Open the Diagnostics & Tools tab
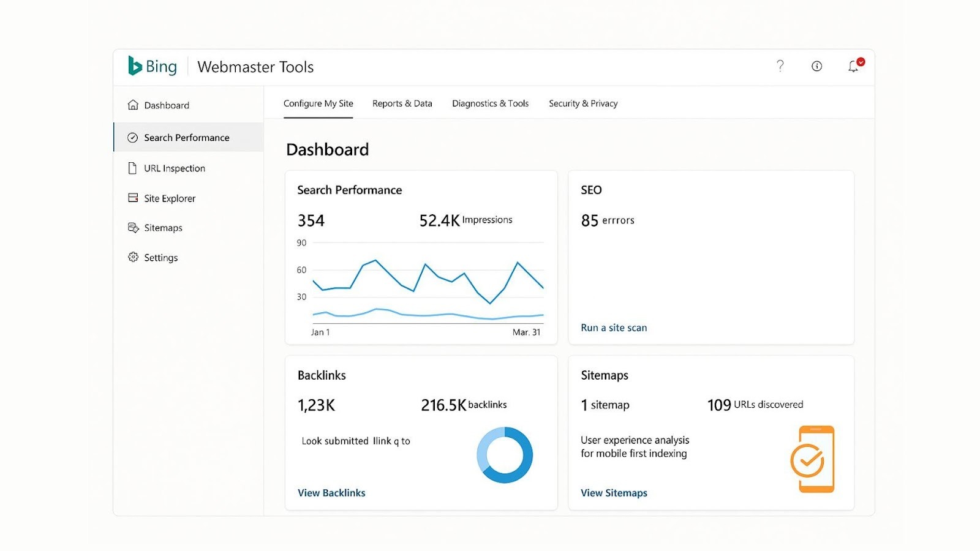This screenshot has height=551, width=980. click(x=490, y=103)
